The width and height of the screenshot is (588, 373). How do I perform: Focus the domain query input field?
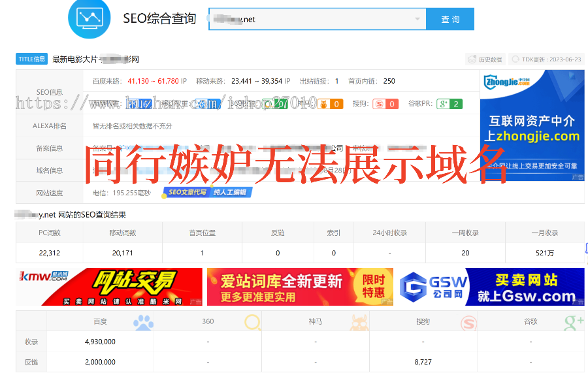318,19
